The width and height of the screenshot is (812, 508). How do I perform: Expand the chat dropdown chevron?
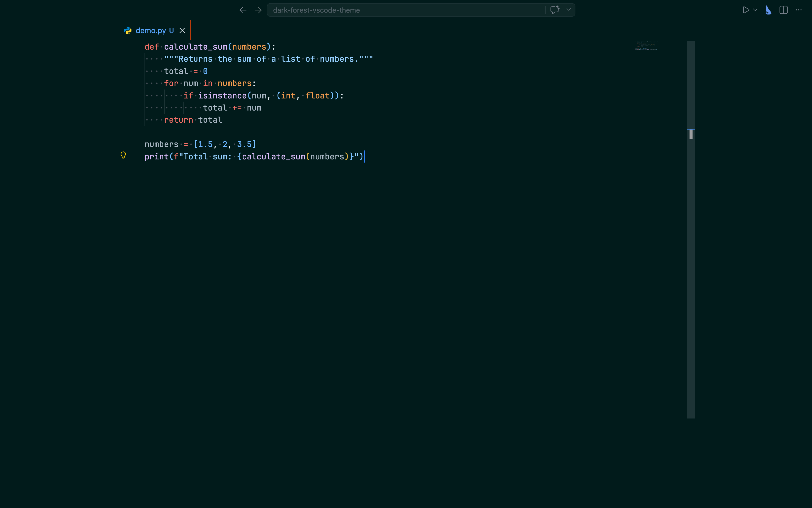pos(569,10)
